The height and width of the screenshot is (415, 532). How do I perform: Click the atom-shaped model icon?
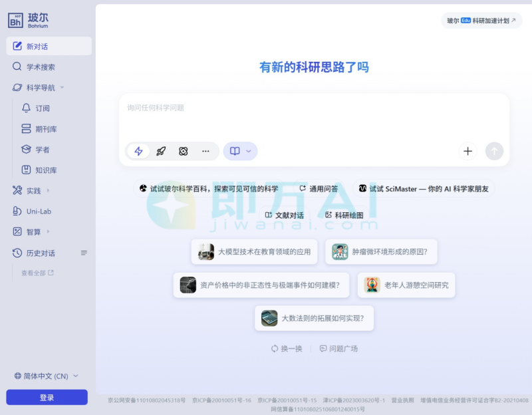182,151
